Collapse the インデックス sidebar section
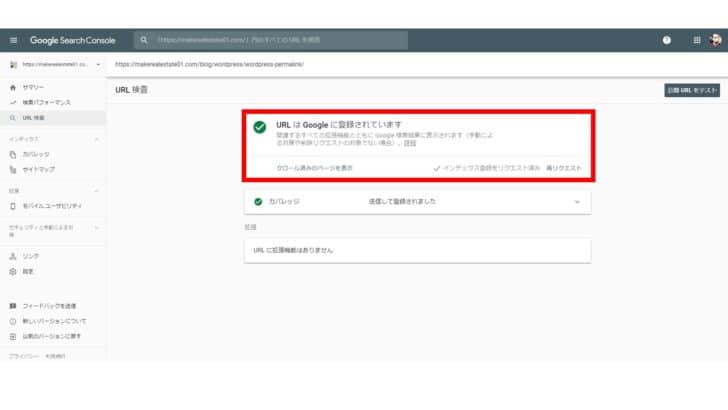 96,139
